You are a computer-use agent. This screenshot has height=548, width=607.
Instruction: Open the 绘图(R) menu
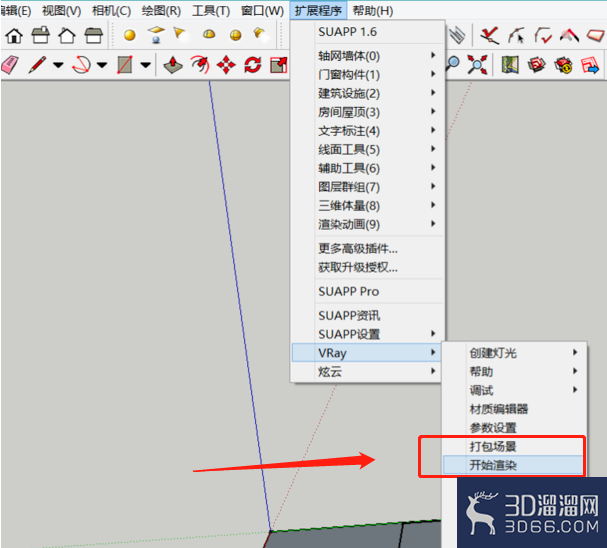tap(161, 10)
